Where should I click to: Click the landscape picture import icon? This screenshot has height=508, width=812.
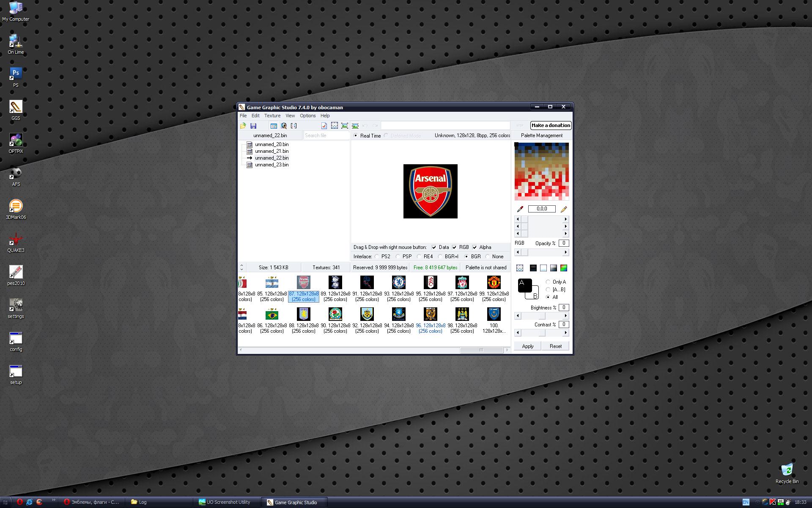click(x=355, y=126)
